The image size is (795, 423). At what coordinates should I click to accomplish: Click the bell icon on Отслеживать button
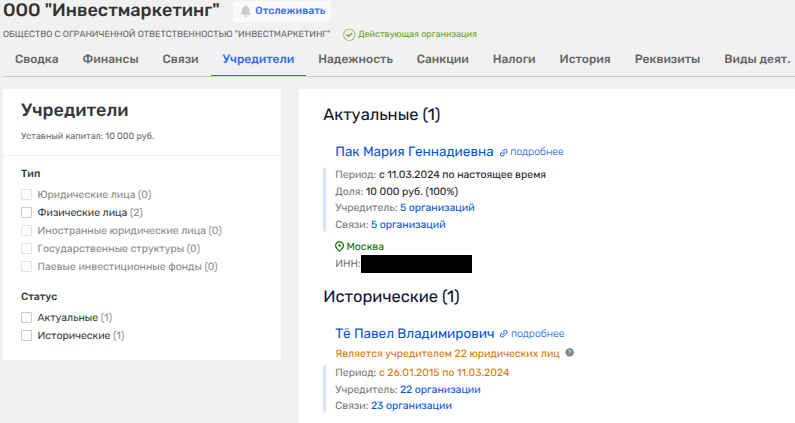(x=246, y=11)
